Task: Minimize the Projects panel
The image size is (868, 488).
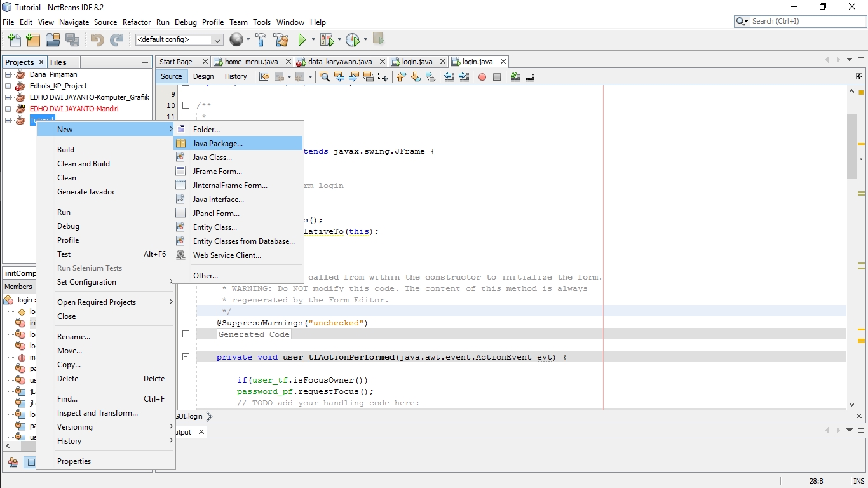Action: 145,62
